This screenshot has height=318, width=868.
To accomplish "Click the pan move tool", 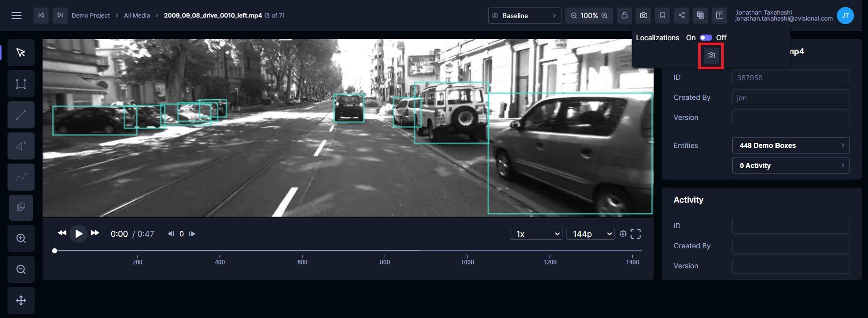I will pyautogui.click(x=21, y=300).
